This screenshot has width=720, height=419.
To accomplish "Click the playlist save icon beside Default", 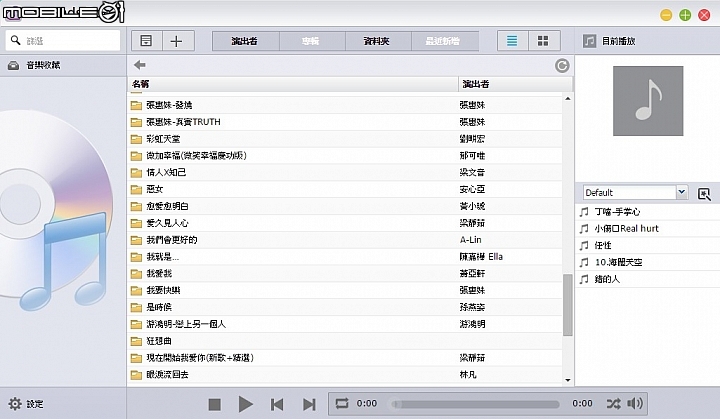I will click(x=704, y=193).
